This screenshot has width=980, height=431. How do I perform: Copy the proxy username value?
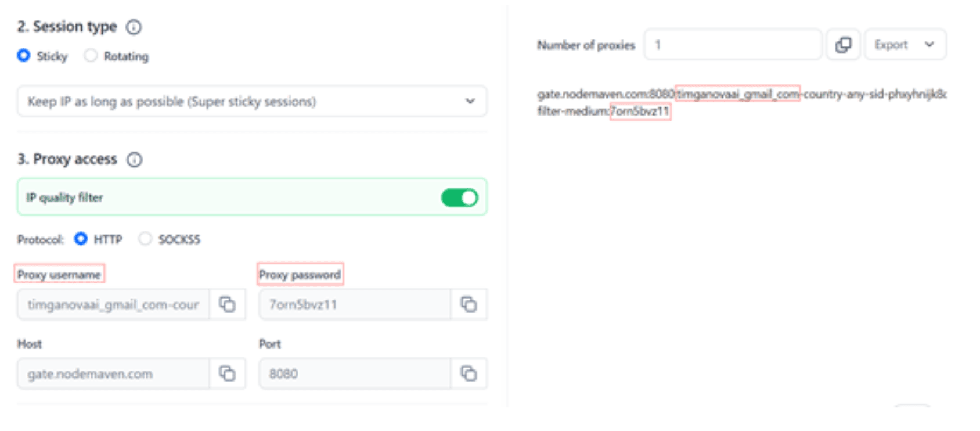tap(227, 304)
